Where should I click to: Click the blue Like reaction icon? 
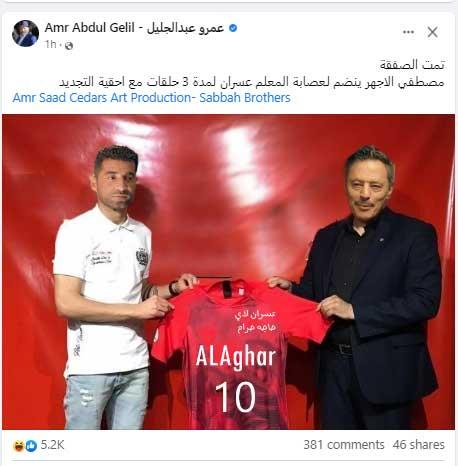click(31, 446)
